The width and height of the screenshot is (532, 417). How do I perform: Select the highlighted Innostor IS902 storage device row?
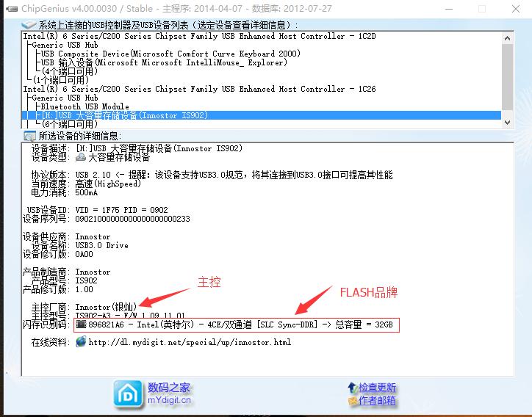pyautogui.click(x=262, y=115)
